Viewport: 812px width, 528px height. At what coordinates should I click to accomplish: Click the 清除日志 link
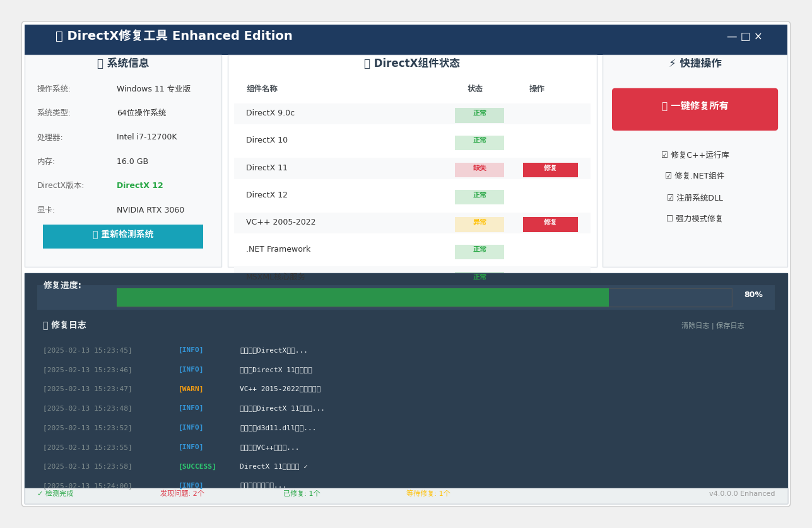tap(695, 326)
